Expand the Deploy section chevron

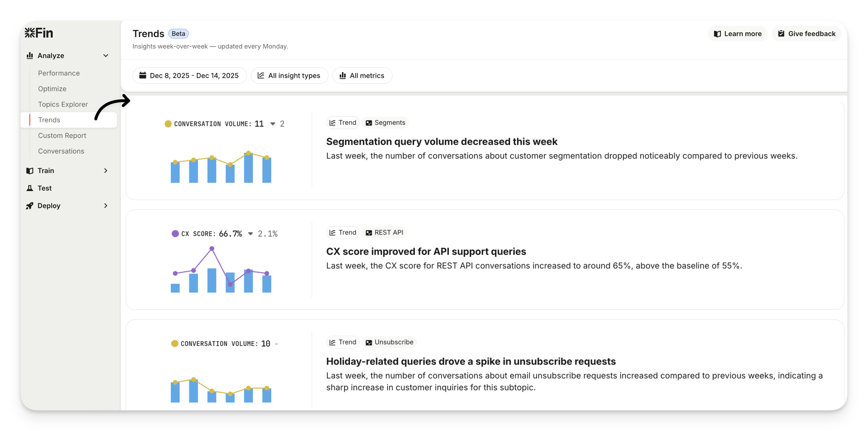point(106,206)
